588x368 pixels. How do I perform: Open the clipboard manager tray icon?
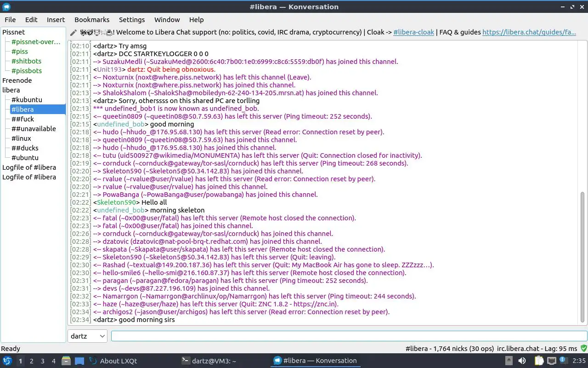pyautogui.click(x=539, y=361)
